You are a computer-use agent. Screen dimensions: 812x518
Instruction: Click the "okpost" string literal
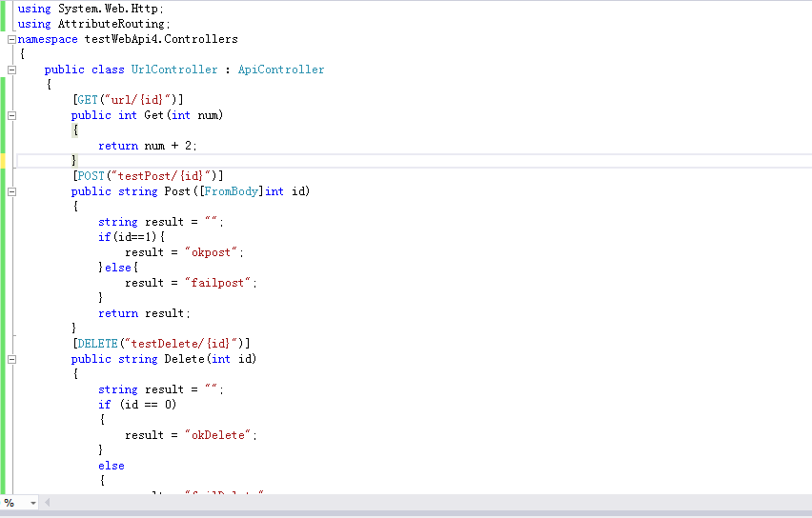tap(212, 252)
